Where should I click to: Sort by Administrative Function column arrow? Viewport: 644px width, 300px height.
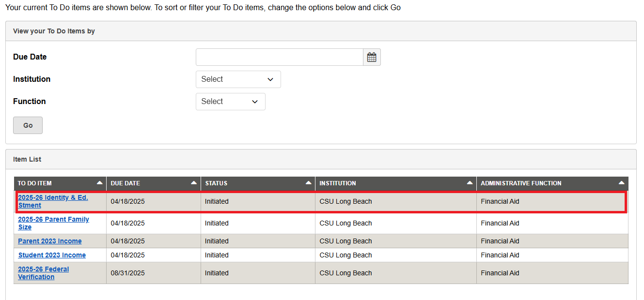click(622, 183)
